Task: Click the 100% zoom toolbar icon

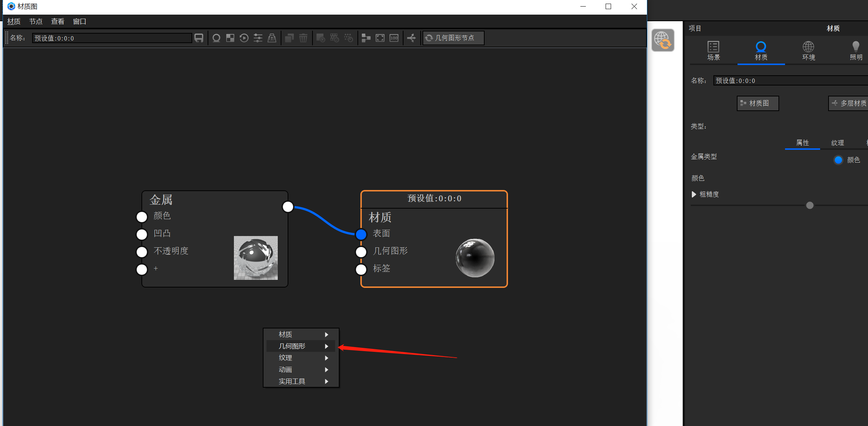Action: tap(394, 38)
